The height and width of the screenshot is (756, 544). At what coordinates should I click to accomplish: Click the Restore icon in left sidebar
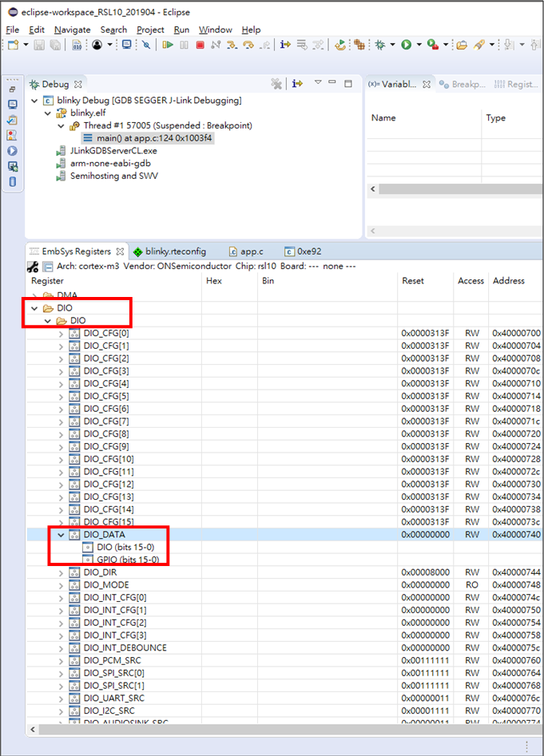click(12, 90)
